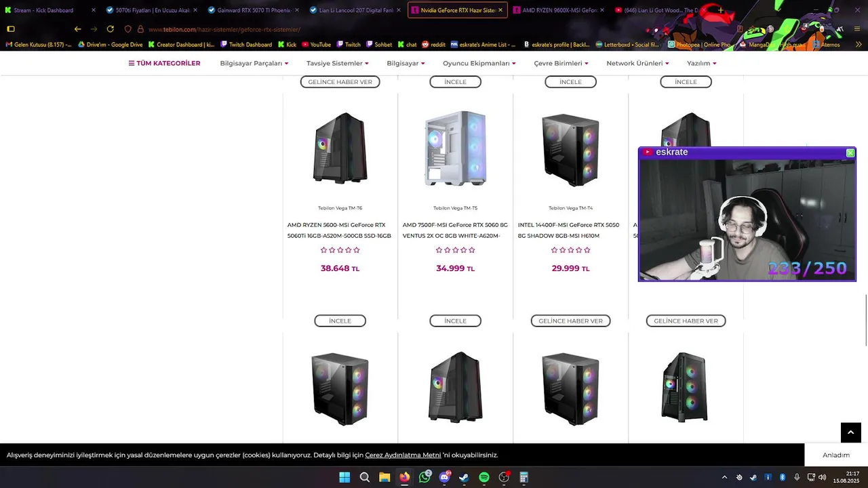
Task: Click the 29.999 TL price
Action: pos(570,268)
